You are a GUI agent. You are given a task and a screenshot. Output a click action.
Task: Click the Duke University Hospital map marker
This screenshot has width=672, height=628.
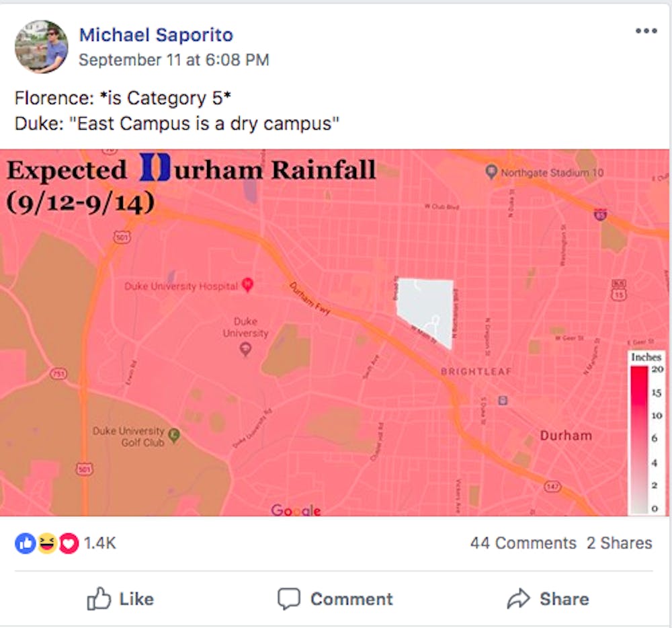(247, 286)
